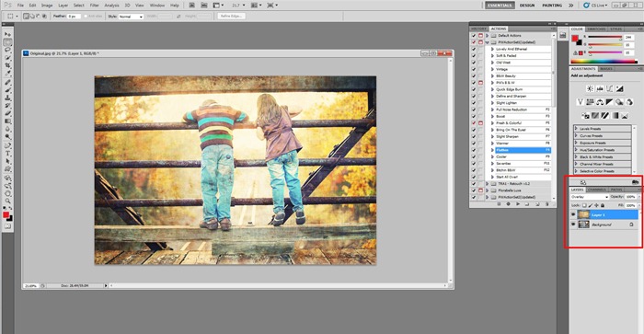644x334 pixels.
Task: Toggle the checkmark beside the Warmer action
Action: coord(474,143)
